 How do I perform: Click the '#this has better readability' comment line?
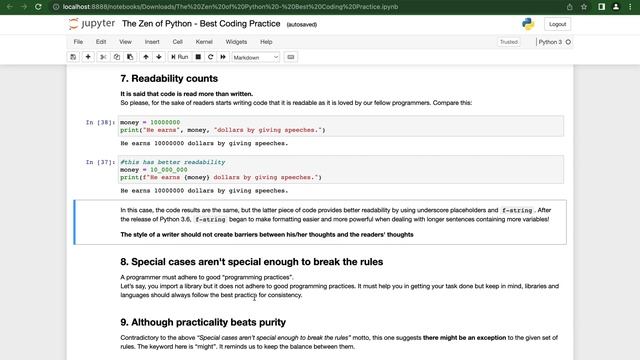(x=173, y=162)
